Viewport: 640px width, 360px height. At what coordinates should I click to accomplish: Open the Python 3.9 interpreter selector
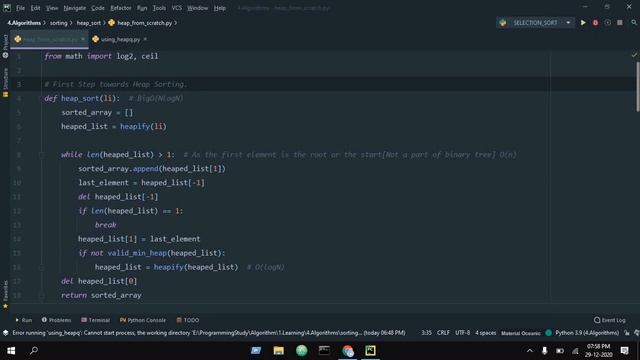click(x=587, y=333)
